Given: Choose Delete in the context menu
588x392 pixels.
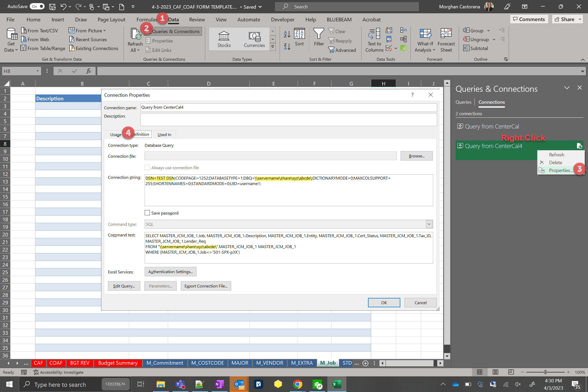Looking at the screenshot, I should pos(555,162).
